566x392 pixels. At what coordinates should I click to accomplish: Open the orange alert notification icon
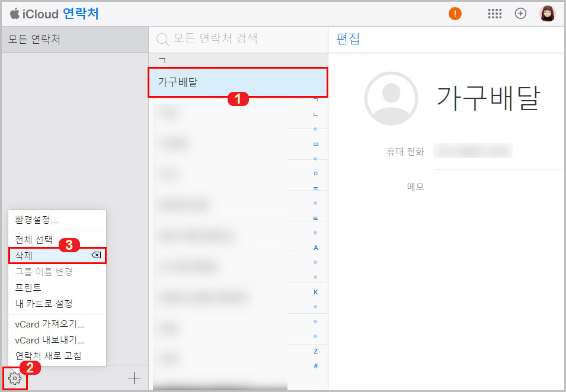[x=455, y=12]
